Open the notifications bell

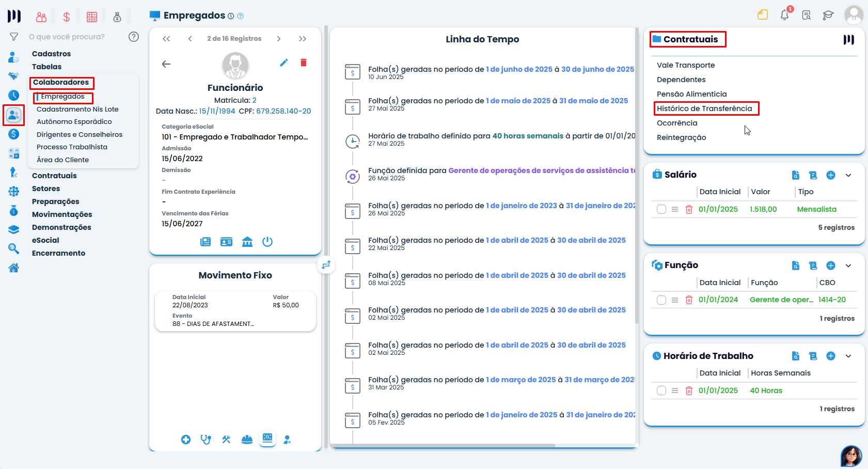tap(785, 14)
